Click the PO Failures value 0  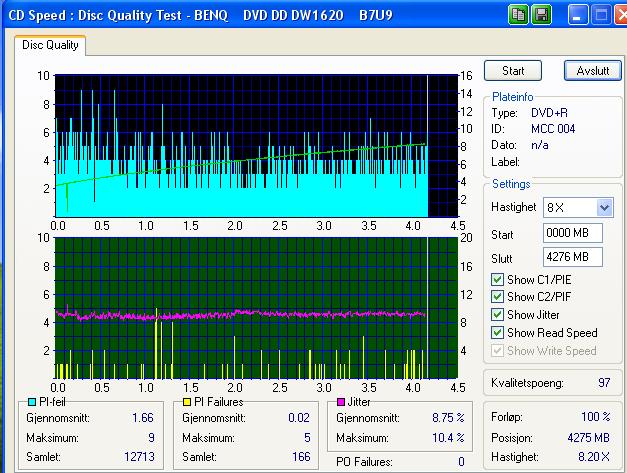click(461, 462)
